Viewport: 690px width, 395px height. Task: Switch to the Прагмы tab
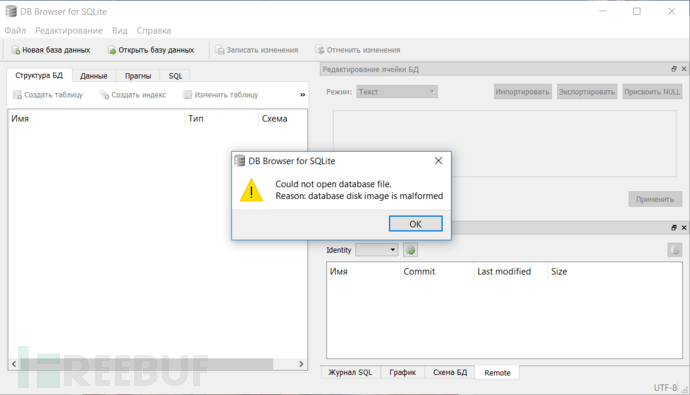point(138,76)
